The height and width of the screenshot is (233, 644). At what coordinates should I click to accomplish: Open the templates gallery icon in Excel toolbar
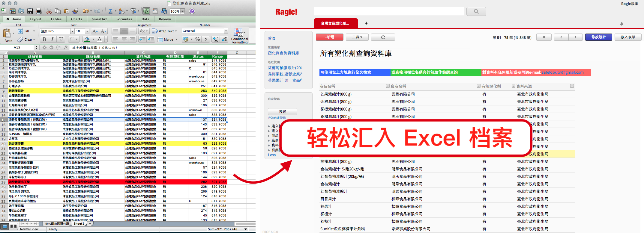(x=13, y=11)
